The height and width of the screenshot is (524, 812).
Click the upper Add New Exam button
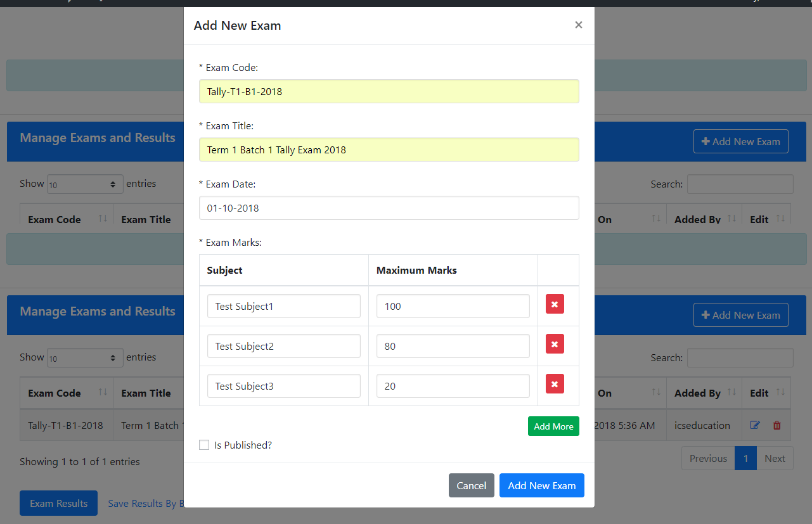pos(741,141)
